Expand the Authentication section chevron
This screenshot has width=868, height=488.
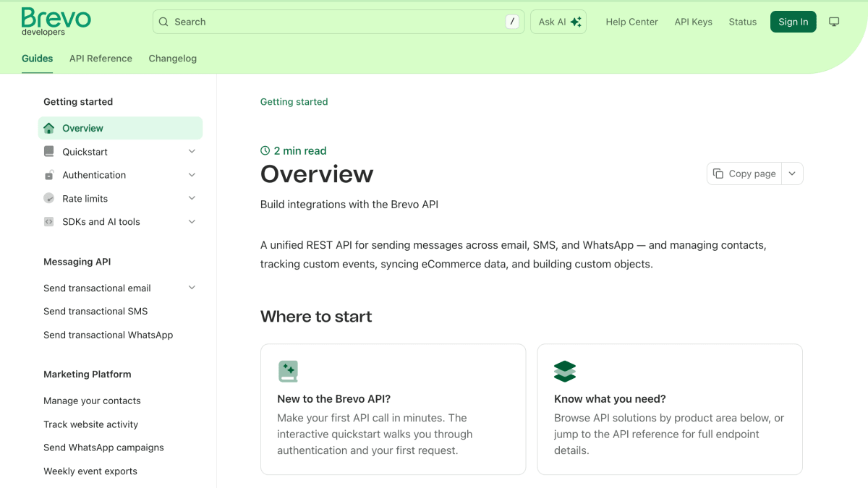192,175
